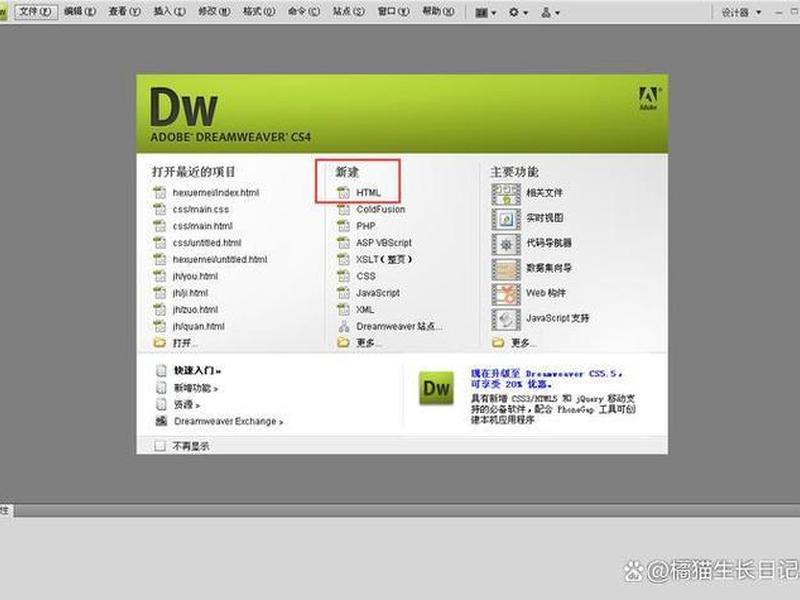Expand the site management dropdown icon
The height and width of the screenshot is (600, 800).
point(550,13)
